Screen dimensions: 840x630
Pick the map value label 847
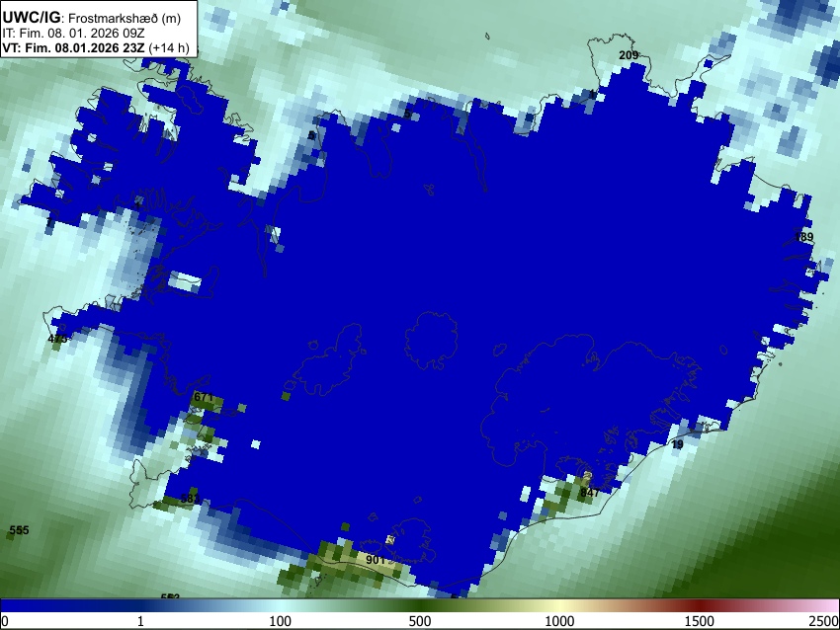tap(589, 493)
